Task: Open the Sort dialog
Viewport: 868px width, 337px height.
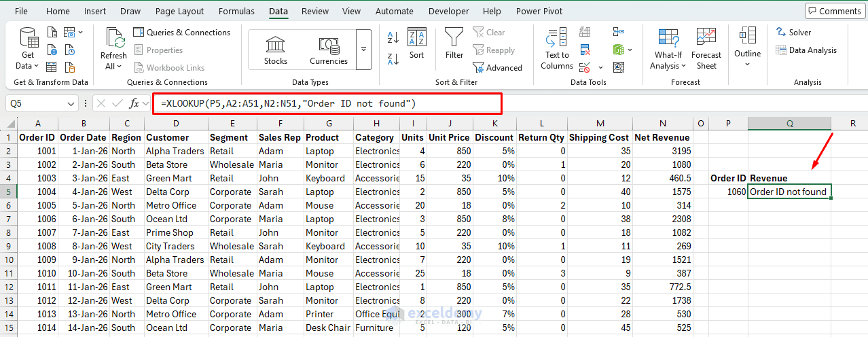Action: point(416,43)
